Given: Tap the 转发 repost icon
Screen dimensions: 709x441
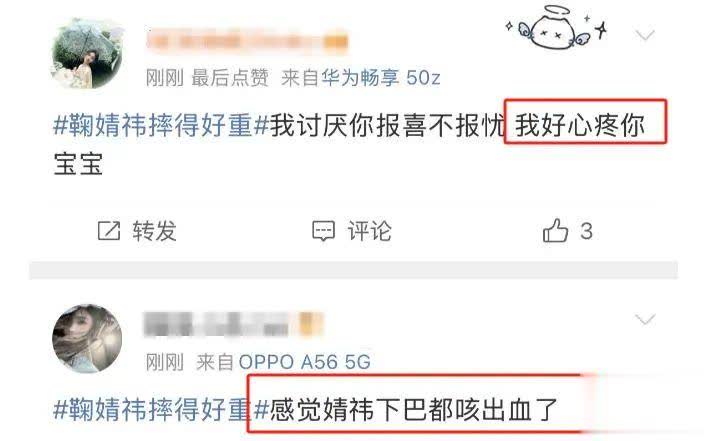Looking at the screenshot, I should click(109, 231).
